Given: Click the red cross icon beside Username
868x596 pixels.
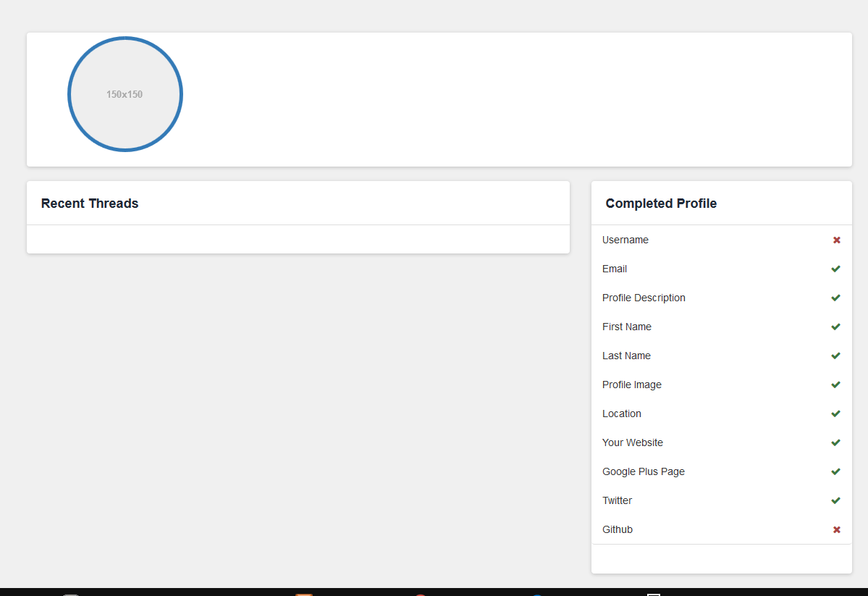Looking at the screenshot, I should [836, 240].
